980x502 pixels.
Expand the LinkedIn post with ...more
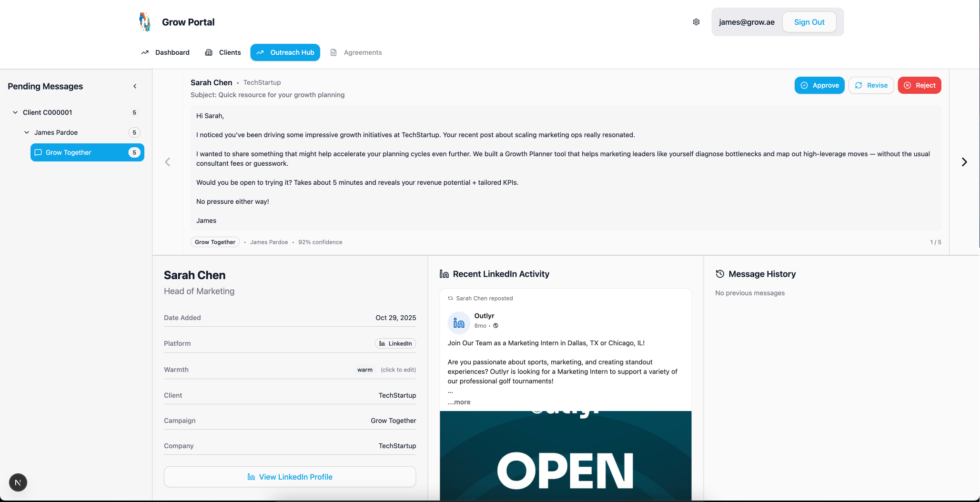(x=459, y=402)
